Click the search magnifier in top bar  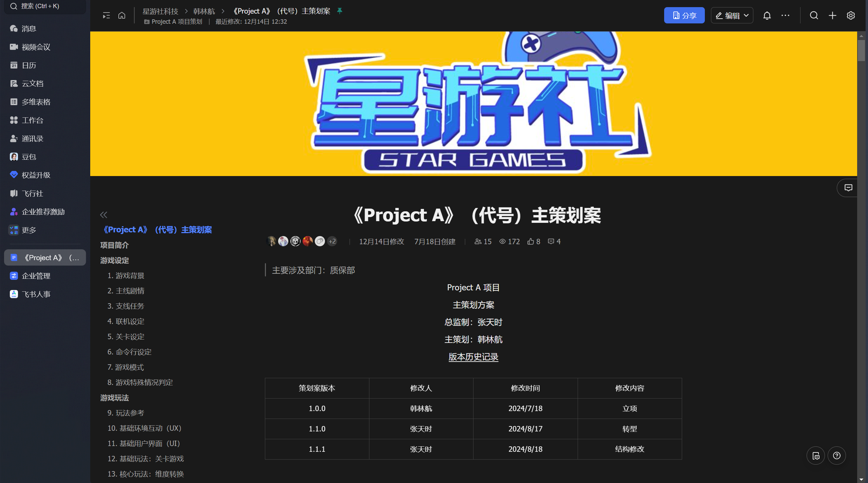[814, 16]
